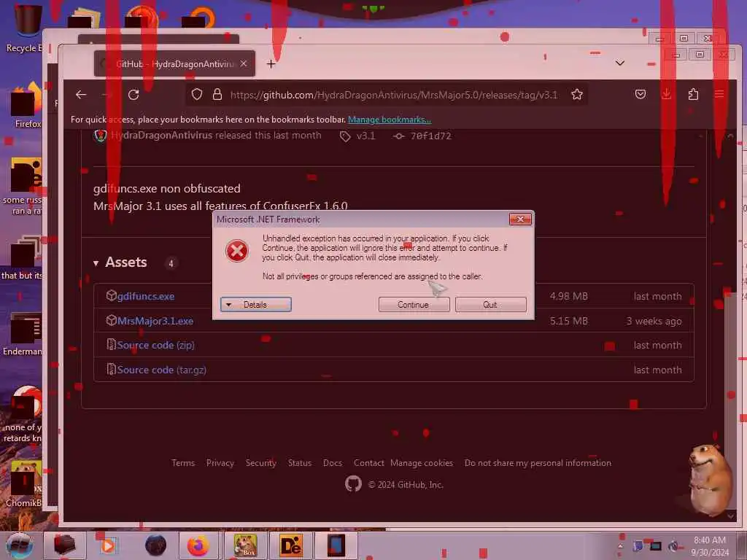
Task: Click the taskbar clock showing 8:40 AM
Action: coord(711,546)
